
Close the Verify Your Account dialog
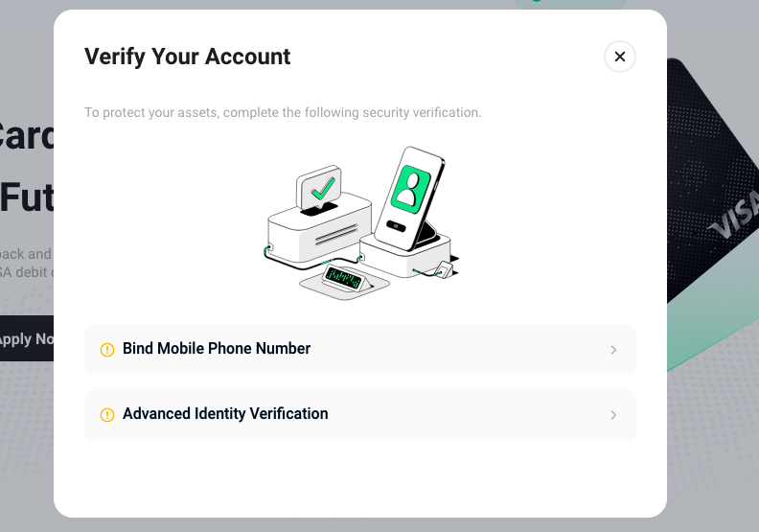620,57
